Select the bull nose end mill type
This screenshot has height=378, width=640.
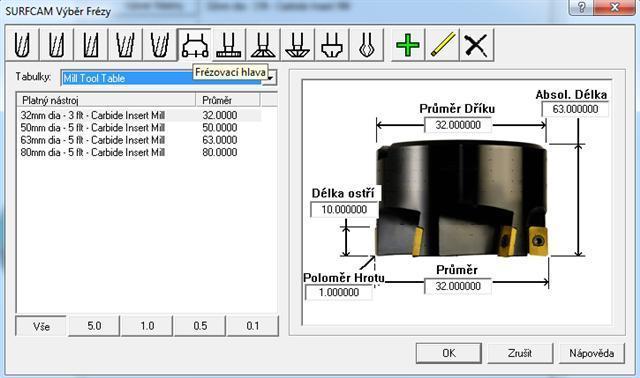pos(56,45)
